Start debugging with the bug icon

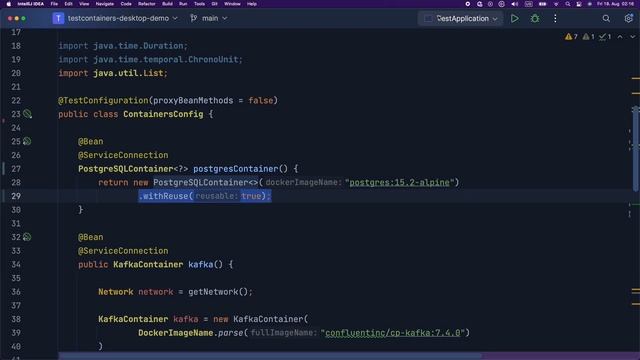tap(535, 18)
